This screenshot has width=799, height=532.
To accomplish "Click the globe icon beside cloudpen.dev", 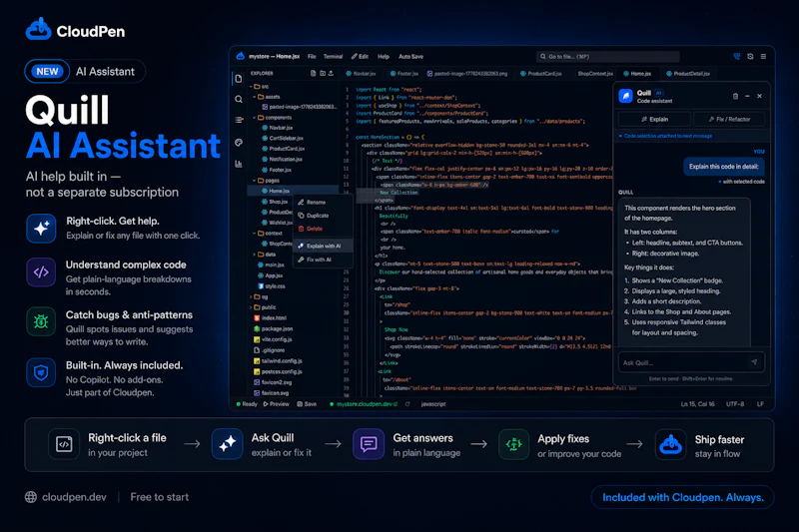I will pos(31,497).
